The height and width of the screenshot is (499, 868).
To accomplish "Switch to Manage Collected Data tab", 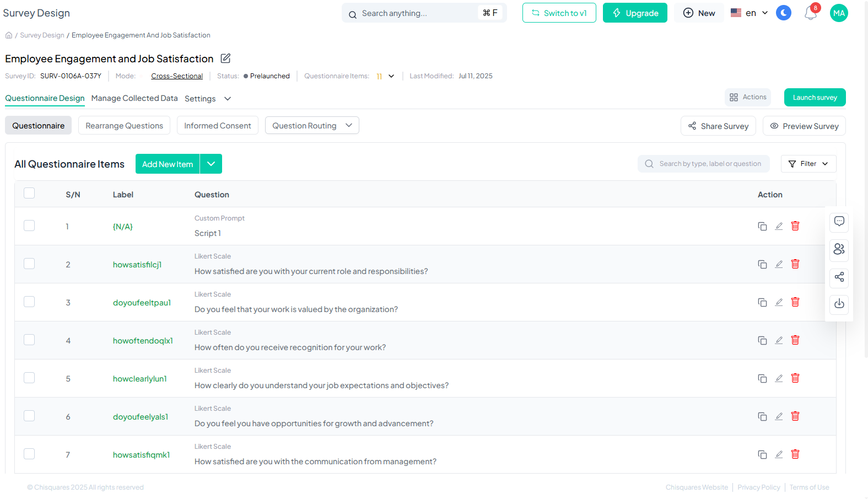I will point(134,98).
